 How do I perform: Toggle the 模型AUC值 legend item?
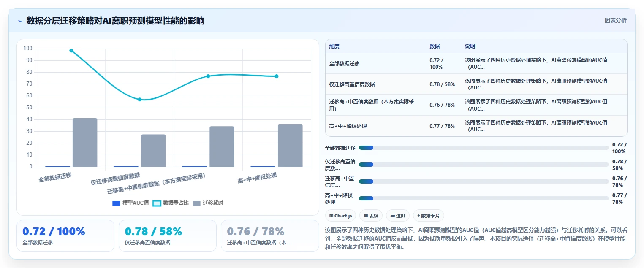click(130, 203)
